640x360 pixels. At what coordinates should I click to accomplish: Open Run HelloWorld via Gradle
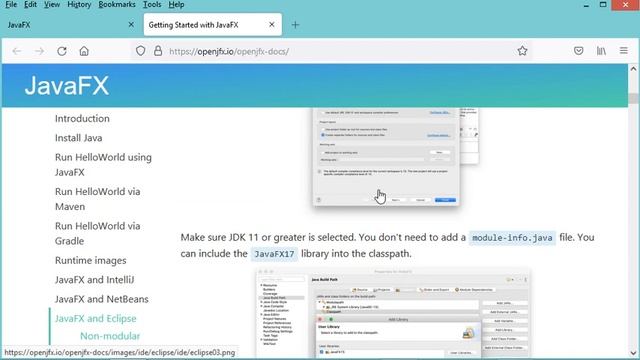coord(98,233)
